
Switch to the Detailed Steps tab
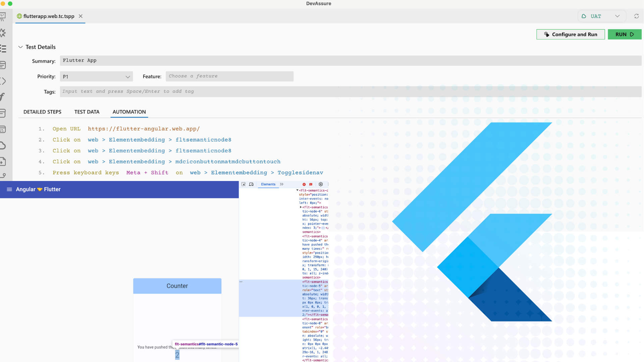click(x=42, y=111)
